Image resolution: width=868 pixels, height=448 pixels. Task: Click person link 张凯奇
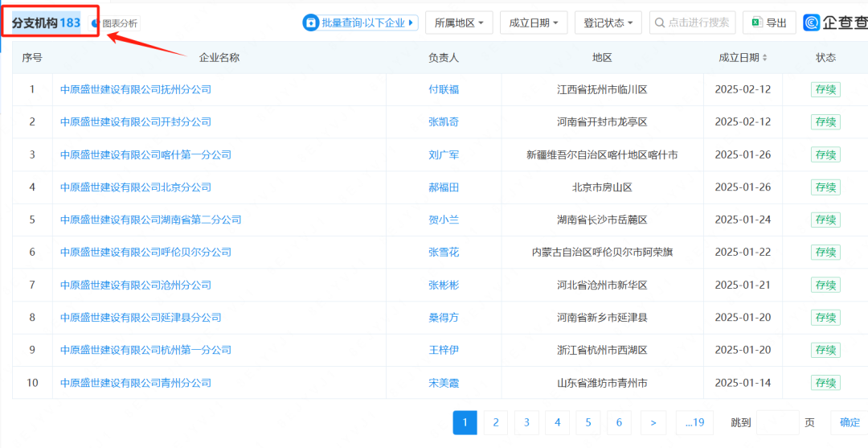point(444,121)
